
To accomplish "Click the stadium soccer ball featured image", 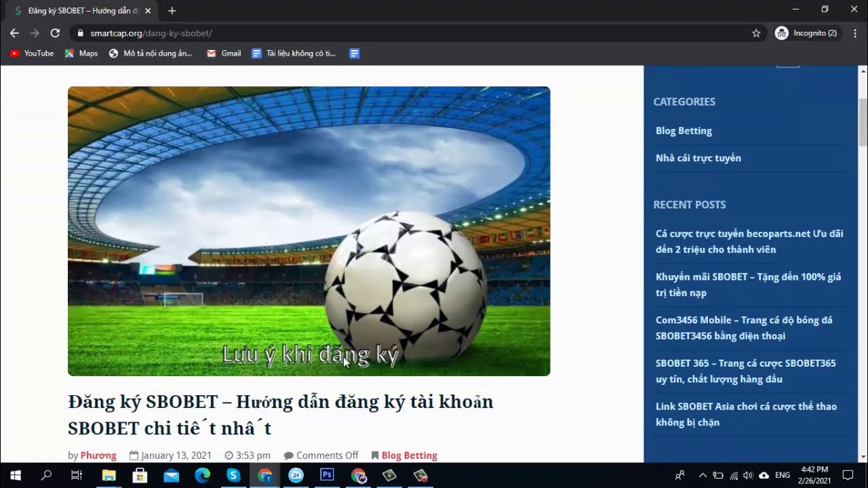I will coord(309,231).
